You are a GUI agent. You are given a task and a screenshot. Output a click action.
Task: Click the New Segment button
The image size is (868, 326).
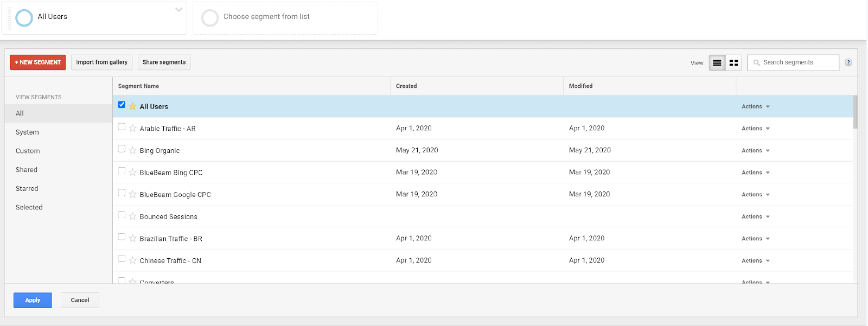[38, 62]
